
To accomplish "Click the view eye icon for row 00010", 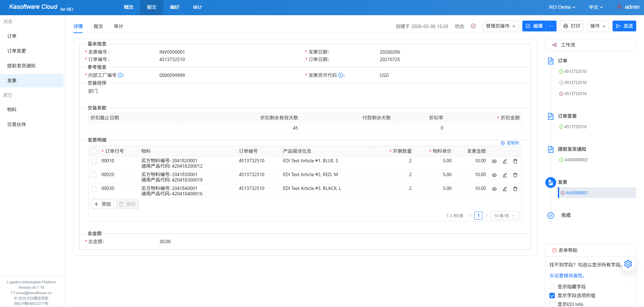I will pyautogui.click(x=494, y=161).
